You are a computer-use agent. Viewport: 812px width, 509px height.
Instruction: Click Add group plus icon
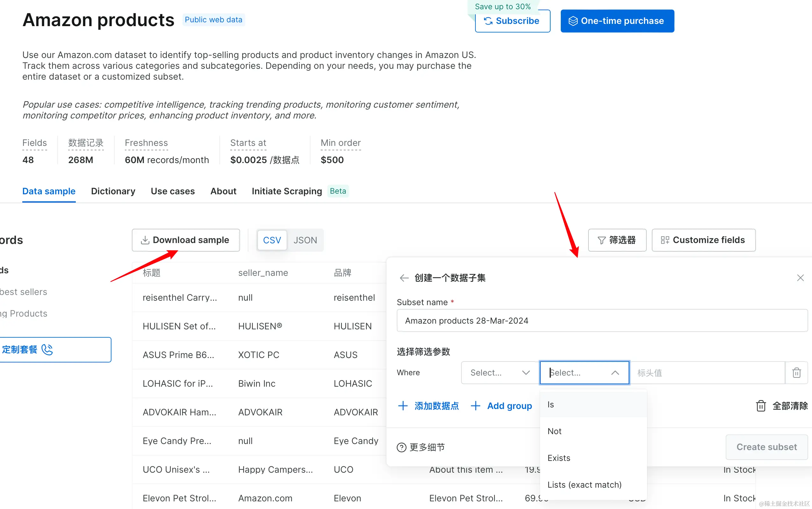[x=475, y=406]
